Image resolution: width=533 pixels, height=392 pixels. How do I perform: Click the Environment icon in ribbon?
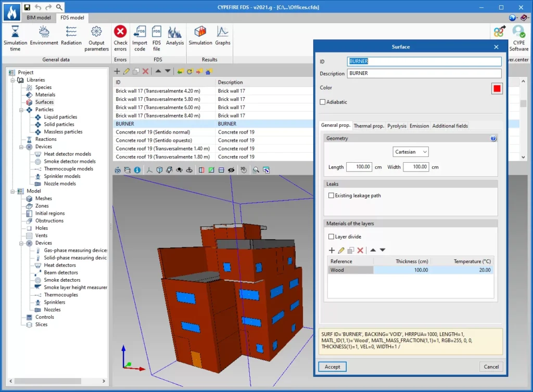pyautogui.click(x=44, y=32)
